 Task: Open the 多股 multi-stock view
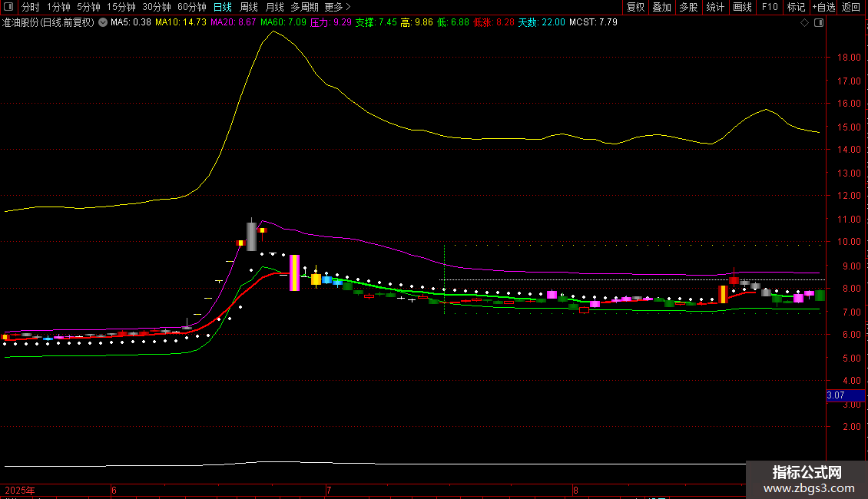[x=688, y=7]
